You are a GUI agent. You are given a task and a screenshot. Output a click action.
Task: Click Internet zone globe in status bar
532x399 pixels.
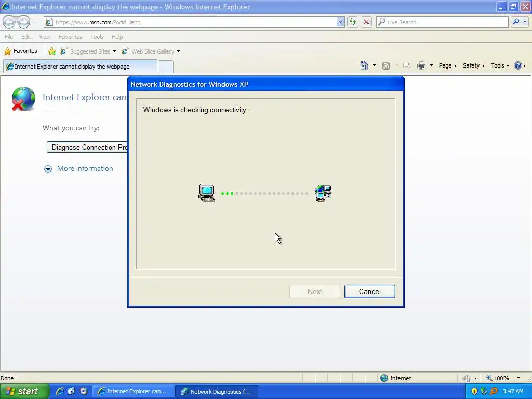pos(384,378)
